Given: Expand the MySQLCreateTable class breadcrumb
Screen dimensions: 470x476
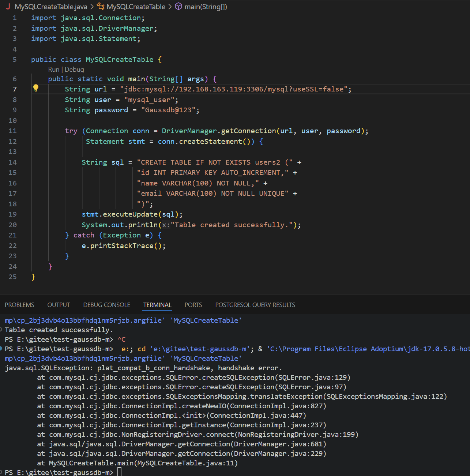Looking at the screenshot, I should click(x=136, y=7).
